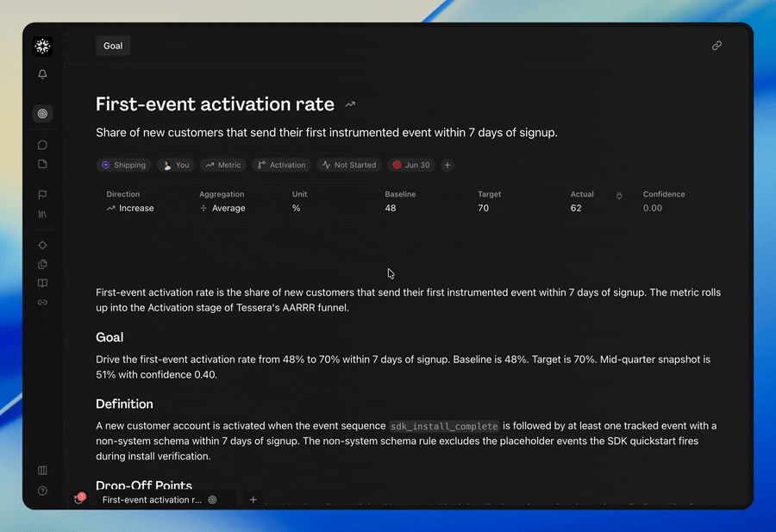The image size is (776, 532).
Task: Click the Aggregation column label
Action: (x=222, y=195)
